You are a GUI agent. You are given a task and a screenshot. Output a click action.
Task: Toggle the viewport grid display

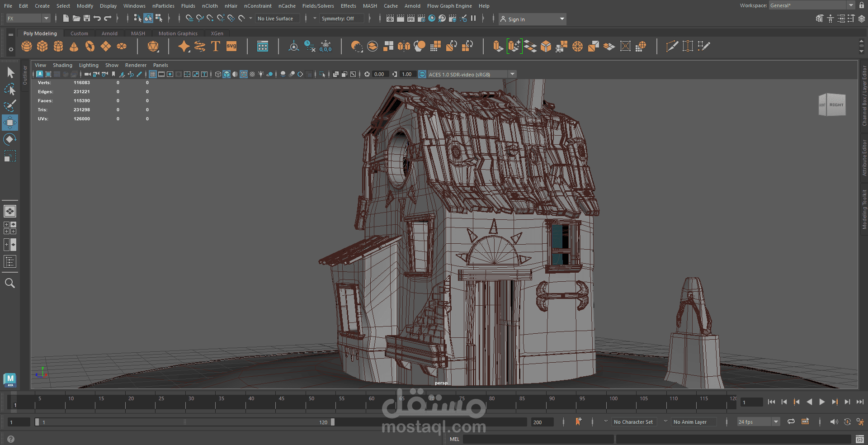point(153,74)
